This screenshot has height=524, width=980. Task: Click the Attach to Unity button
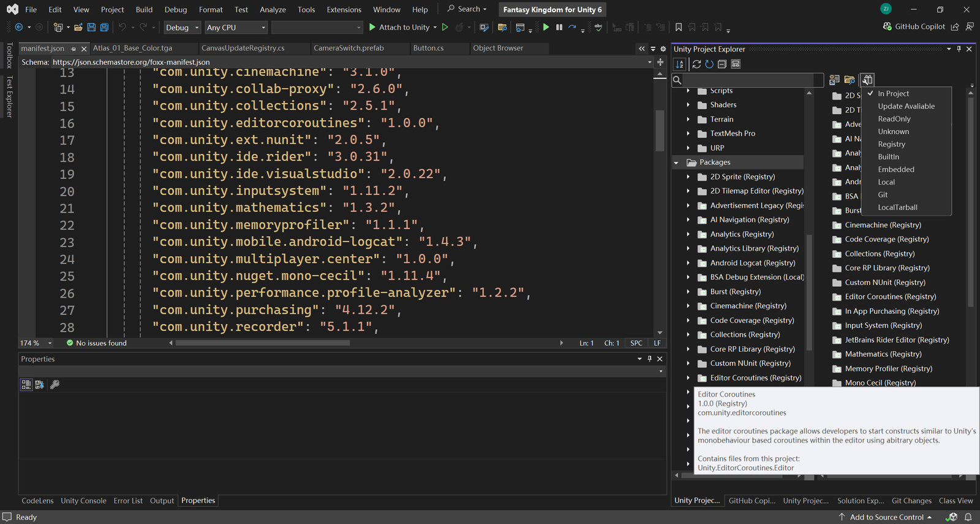point(403,28)
